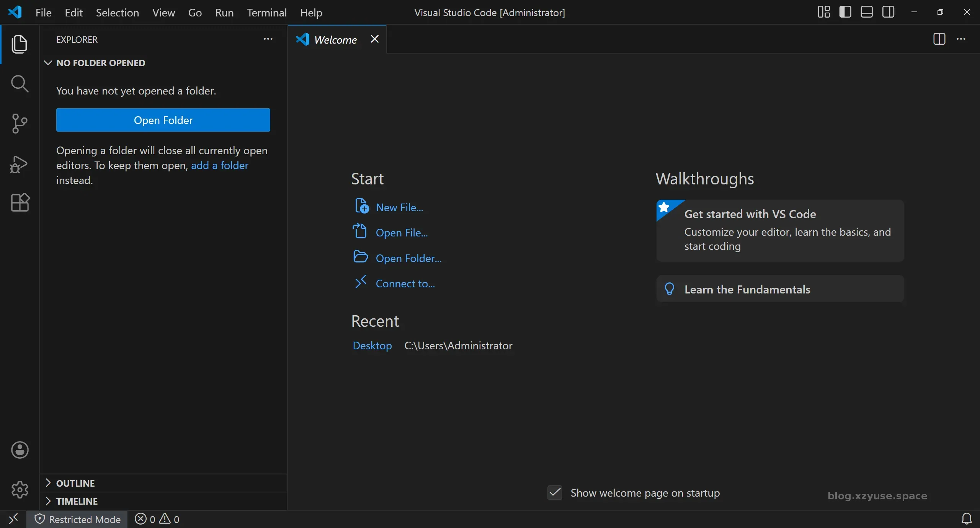Uncheck Show welcome page on startup
The image size is (980, 528).
click(x=555, y=492)
